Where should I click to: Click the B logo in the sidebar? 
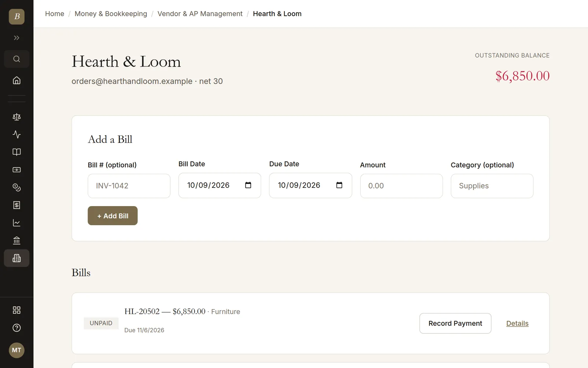tap(17, 17)
